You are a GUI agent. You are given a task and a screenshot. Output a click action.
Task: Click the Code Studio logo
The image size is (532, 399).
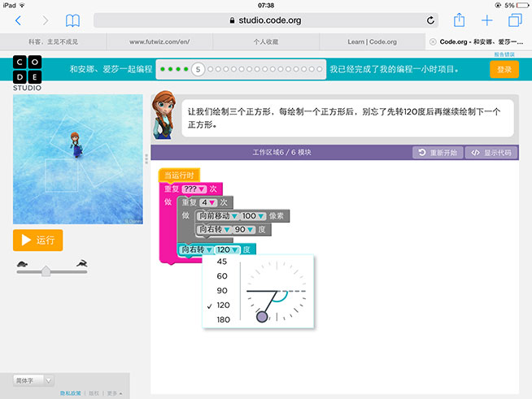(28, 70)
